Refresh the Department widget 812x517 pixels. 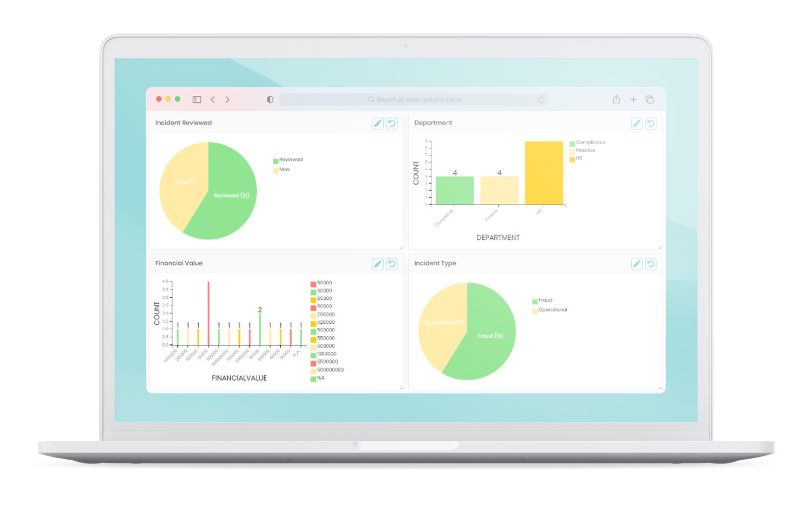(x=651, y=123)
